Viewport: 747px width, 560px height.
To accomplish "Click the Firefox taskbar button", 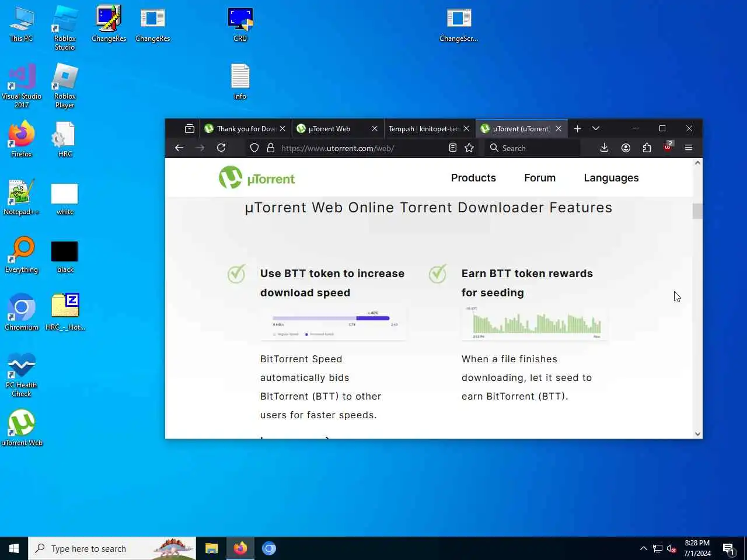I will tap(240, 548).
